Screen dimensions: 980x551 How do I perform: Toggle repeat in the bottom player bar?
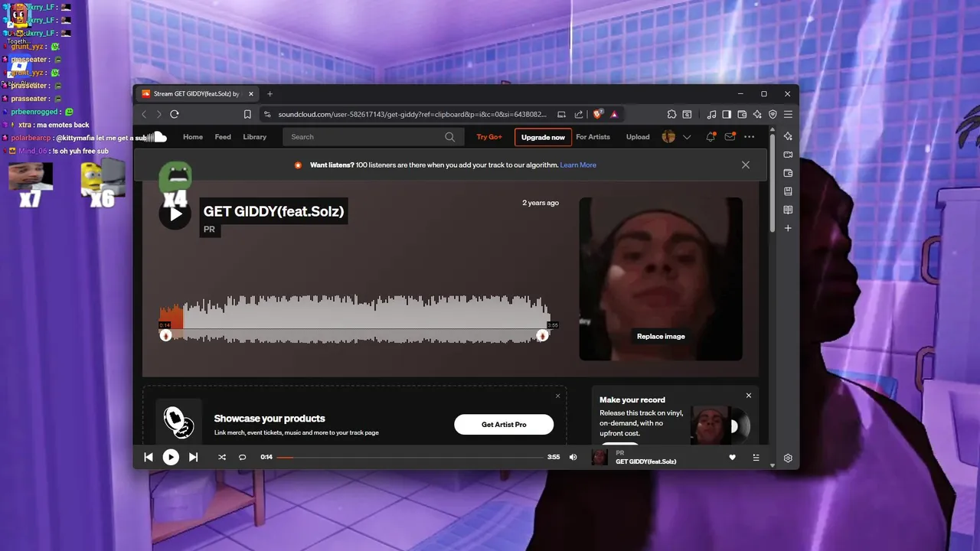pyautogui.click(x=242, y=457)
